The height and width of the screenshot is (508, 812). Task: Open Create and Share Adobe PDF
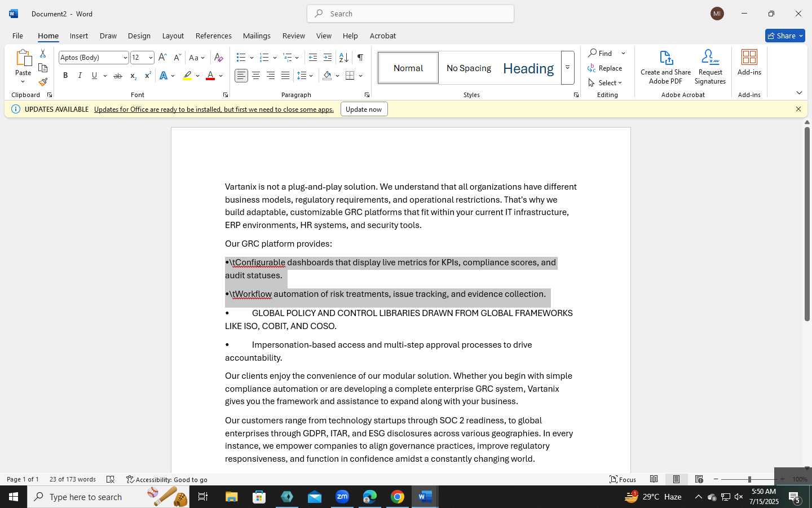click(x=666, y=67)
